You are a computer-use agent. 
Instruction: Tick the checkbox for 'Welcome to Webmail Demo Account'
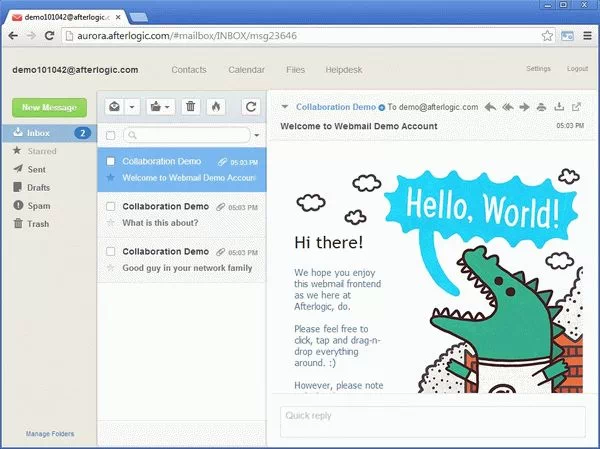(x=111, y=161)
